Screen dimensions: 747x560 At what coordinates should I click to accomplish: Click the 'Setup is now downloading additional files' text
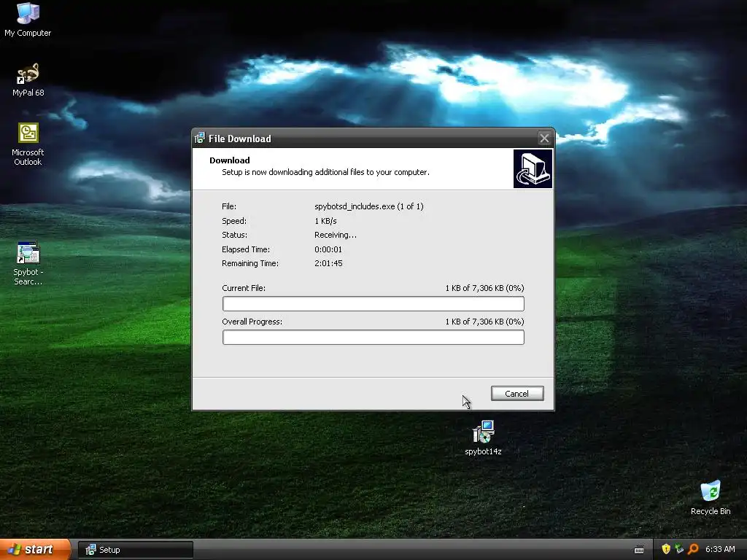click(325, 172)
